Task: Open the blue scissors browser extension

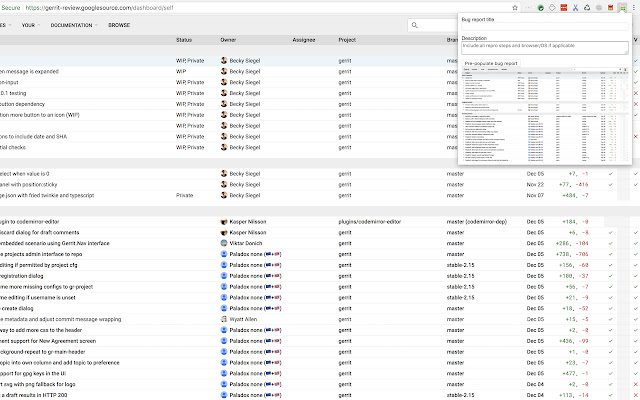Action: 575,7
